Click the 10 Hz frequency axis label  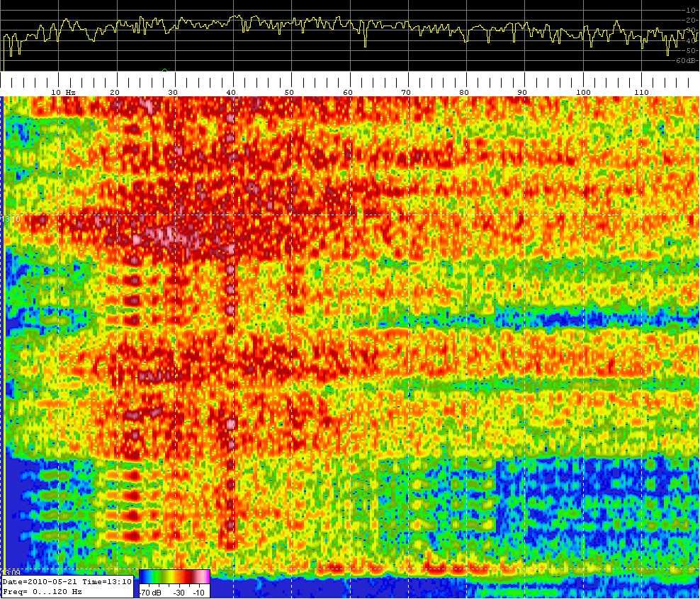[x=63, y=92]
